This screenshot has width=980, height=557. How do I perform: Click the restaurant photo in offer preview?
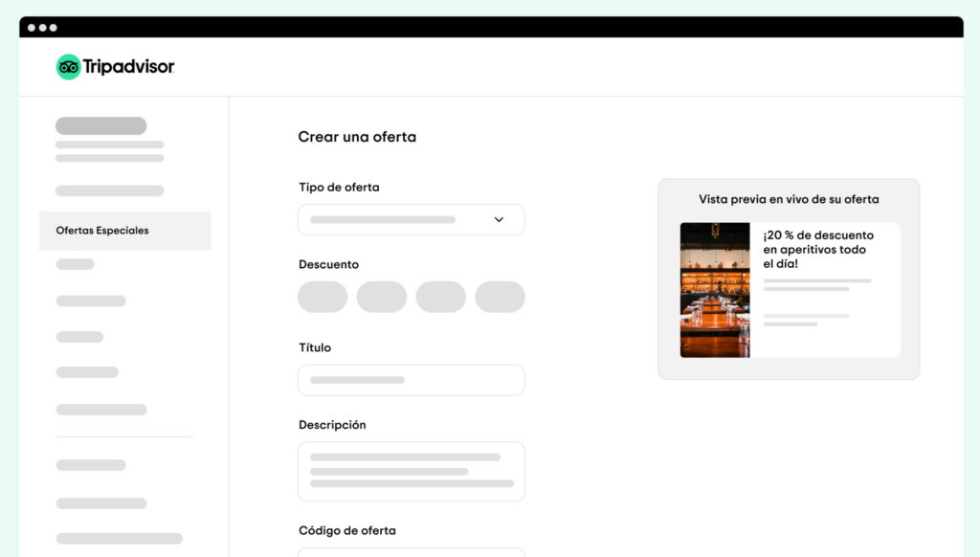[715, 290]
